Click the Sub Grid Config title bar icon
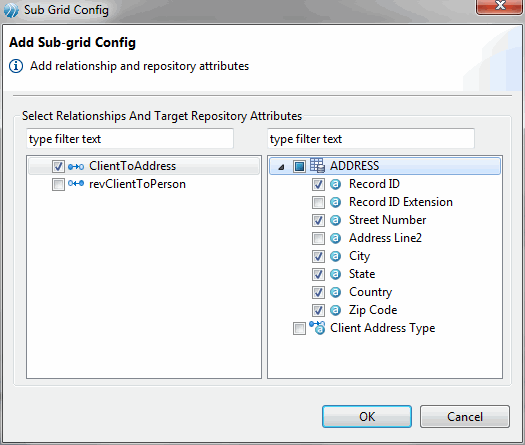Viewport: 525px width, 445px height. [x=11, y=10]
